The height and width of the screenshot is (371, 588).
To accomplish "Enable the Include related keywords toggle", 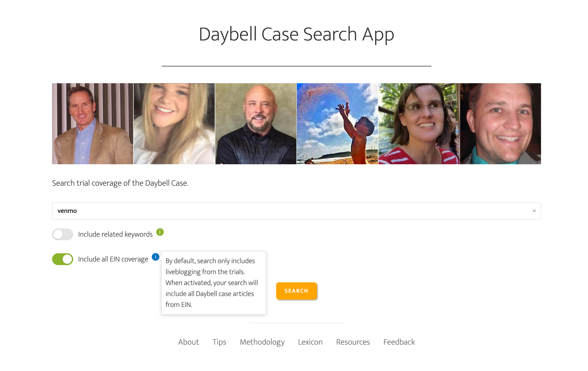I will coord(63,234).
